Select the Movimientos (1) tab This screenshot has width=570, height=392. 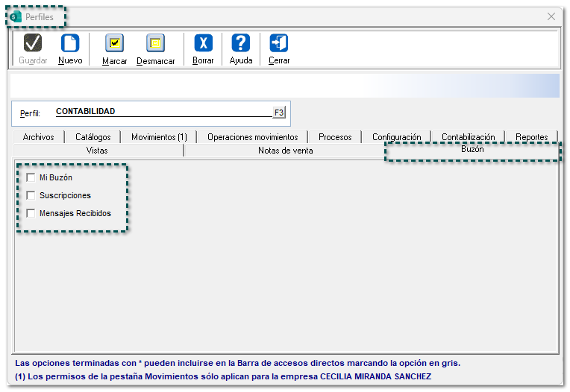(x=159, y=137)
